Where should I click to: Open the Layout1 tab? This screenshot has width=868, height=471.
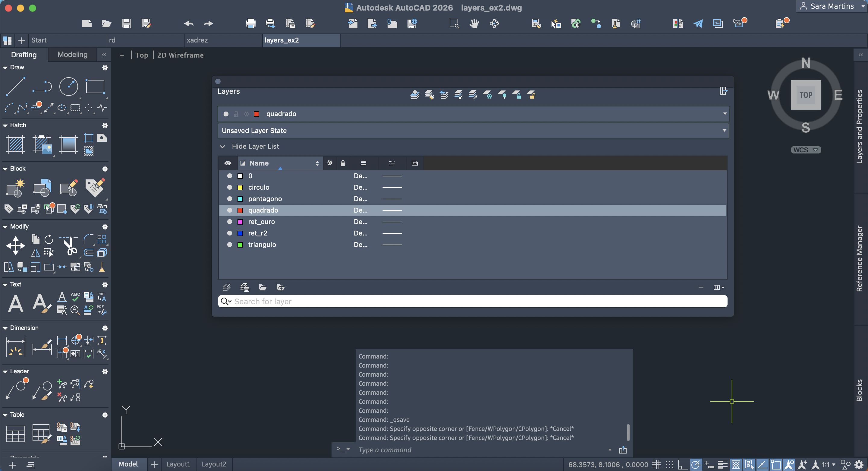pyautogui.click(x=178, y=464)
